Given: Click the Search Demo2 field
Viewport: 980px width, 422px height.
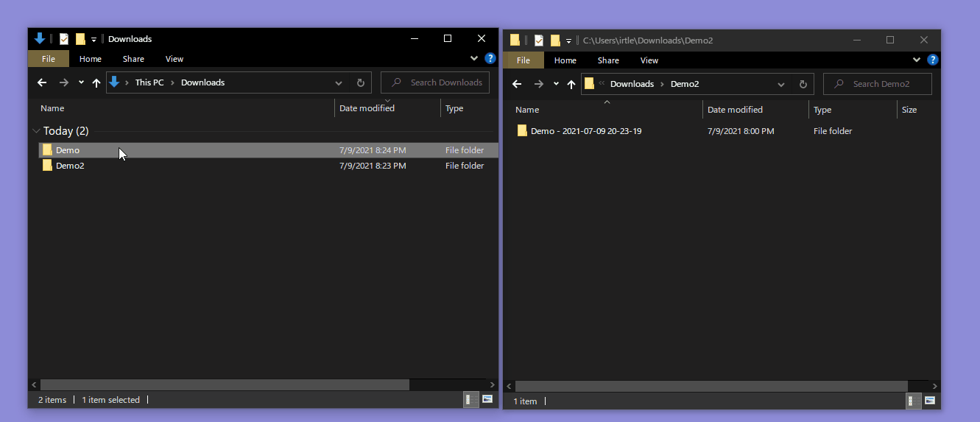Looking at the screenshot, I should pos(881,84).
